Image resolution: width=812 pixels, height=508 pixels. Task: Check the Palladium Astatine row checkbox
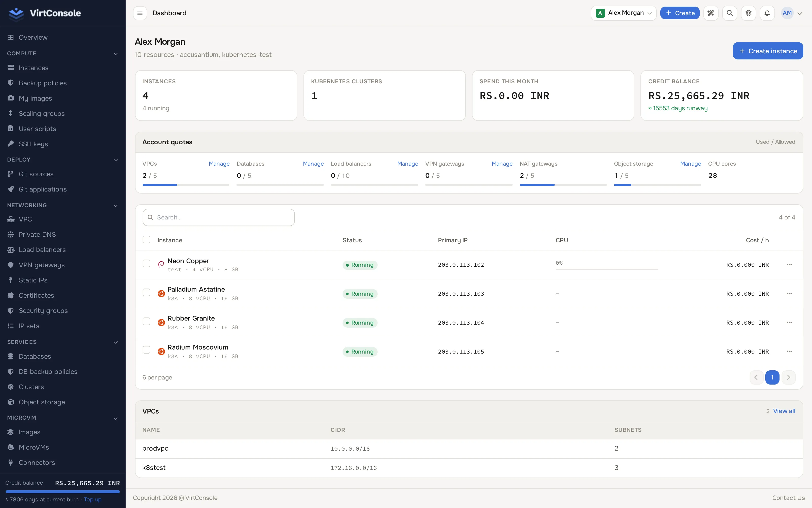146,292
